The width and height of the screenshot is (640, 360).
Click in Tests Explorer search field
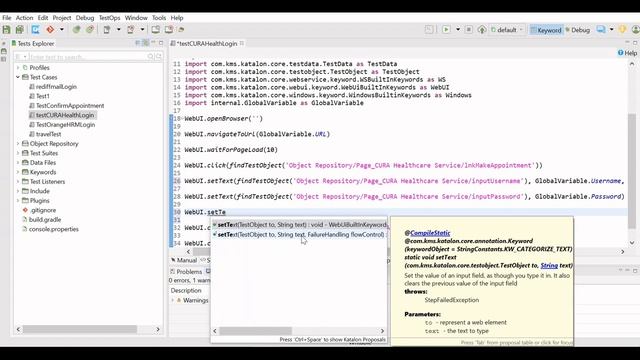pos(87,57)
